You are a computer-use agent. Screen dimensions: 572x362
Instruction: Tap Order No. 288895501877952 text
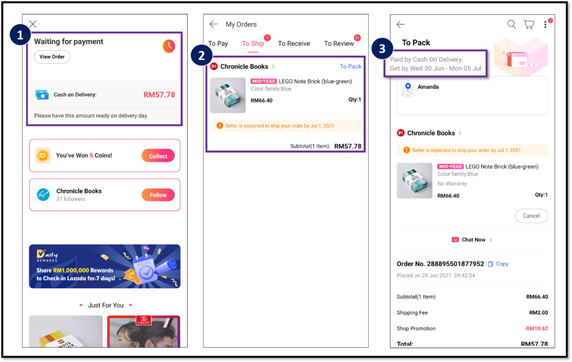pos(440,264)
